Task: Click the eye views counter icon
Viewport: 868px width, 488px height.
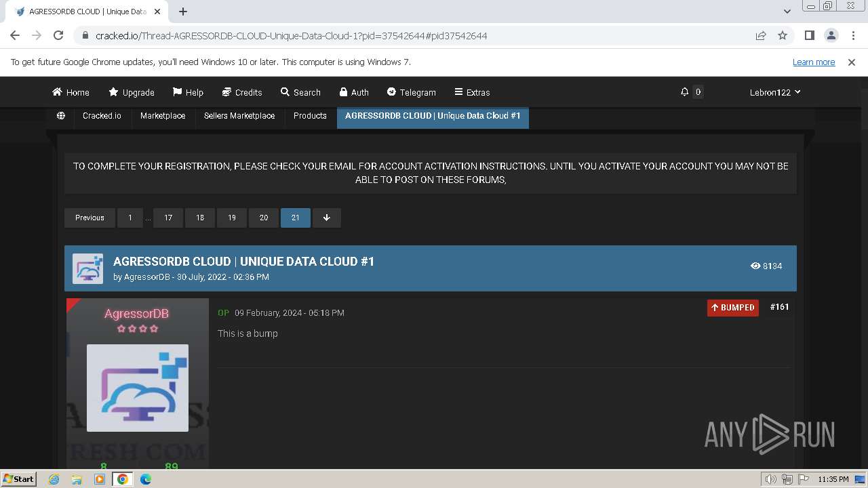Action: [755, 266]
